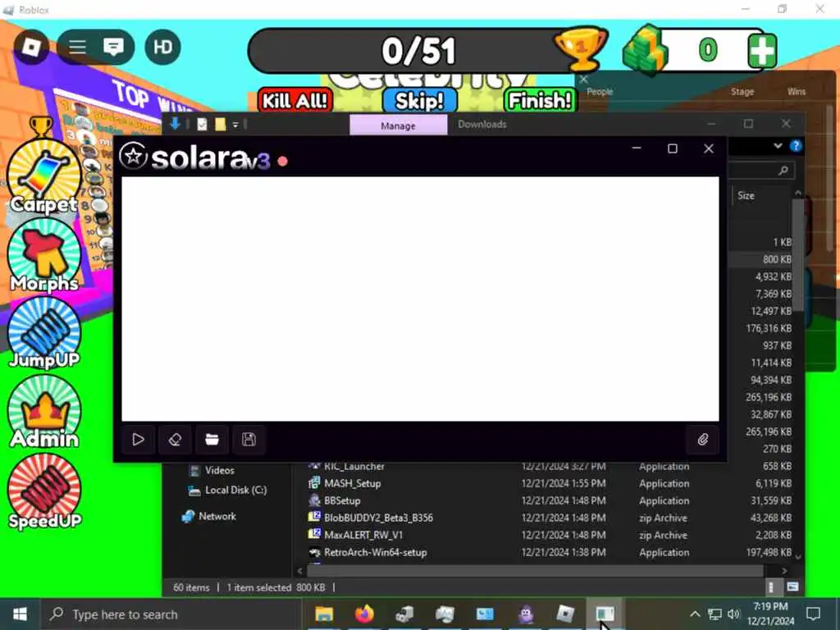Open the Roblox logo menu button
840x630 pixels.
pos(32,47)
